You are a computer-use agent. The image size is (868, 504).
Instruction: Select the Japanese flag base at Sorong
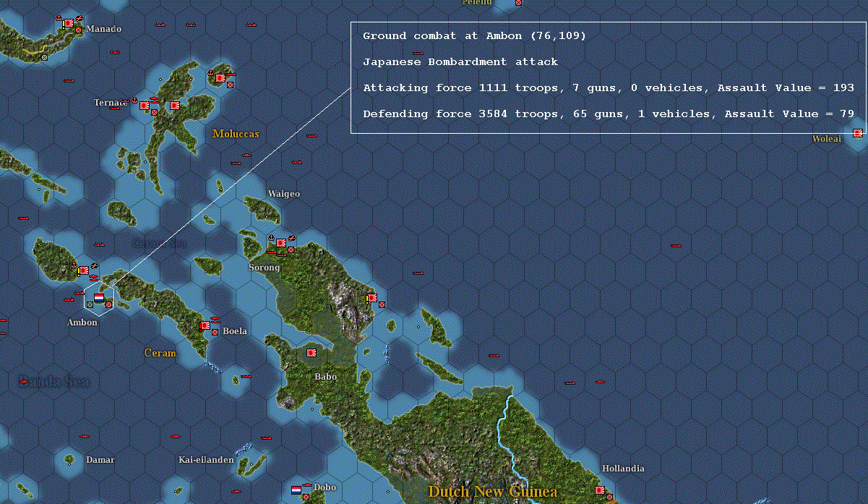[281, 243]
